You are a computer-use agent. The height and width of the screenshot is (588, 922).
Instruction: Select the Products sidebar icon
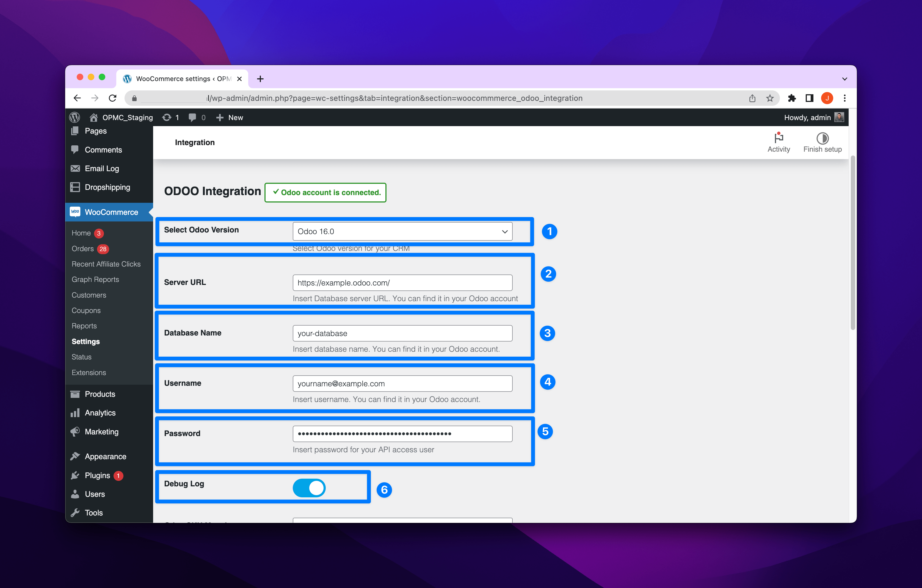point(75,394)
